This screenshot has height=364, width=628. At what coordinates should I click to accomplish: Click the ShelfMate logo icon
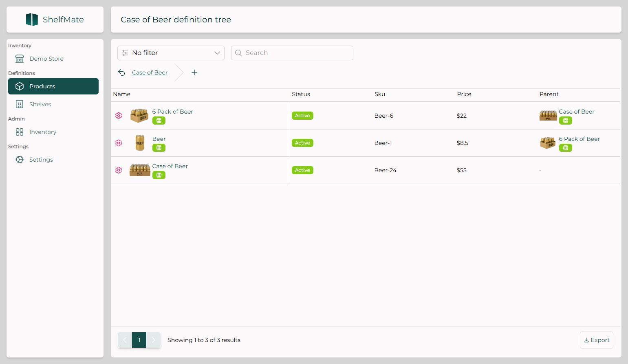pyautogui.click(x=32, y=20)
